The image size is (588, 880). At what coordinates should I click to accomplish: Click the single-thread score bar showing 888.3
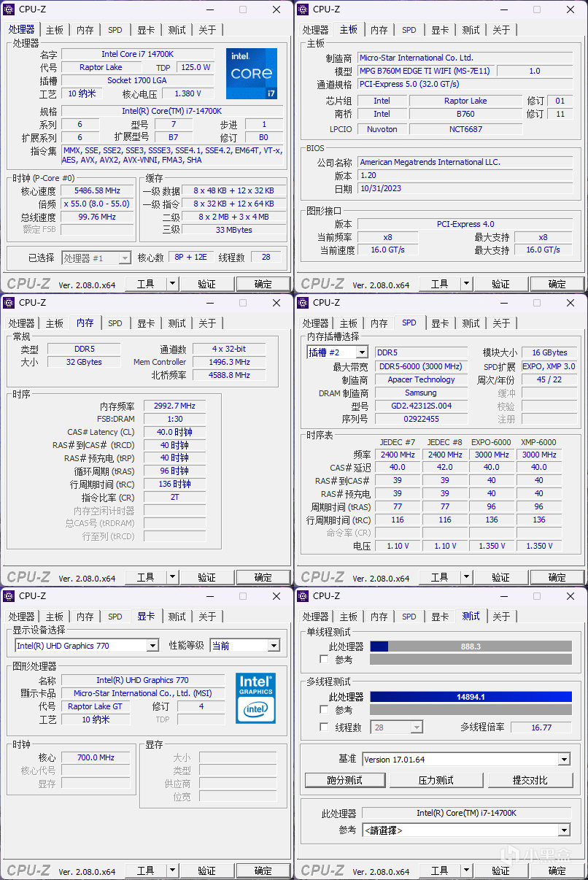[x=471, y=647]
